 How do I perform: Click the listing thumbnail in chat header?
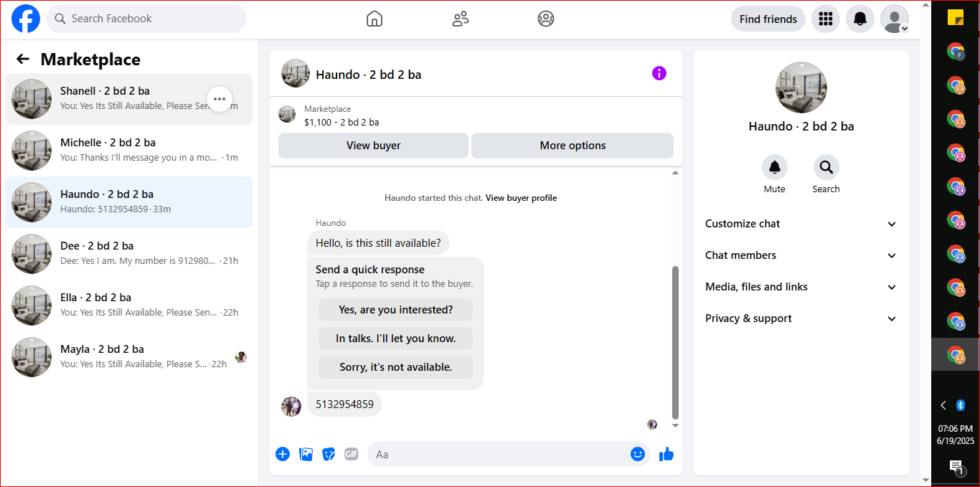tap(296, 73)
